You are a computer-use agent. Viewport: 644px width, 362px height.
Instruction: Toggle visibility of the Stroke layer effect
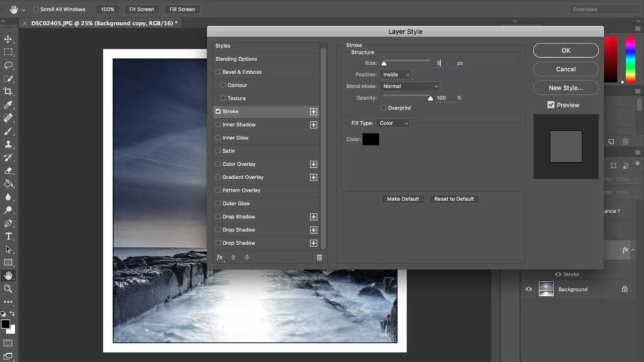tap(558, 274)
